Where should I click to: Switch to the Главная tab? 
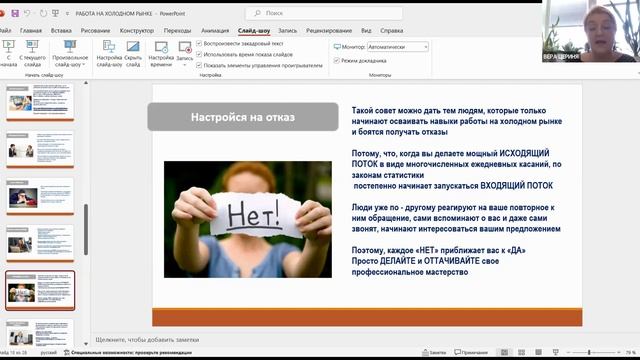(31, 31)
